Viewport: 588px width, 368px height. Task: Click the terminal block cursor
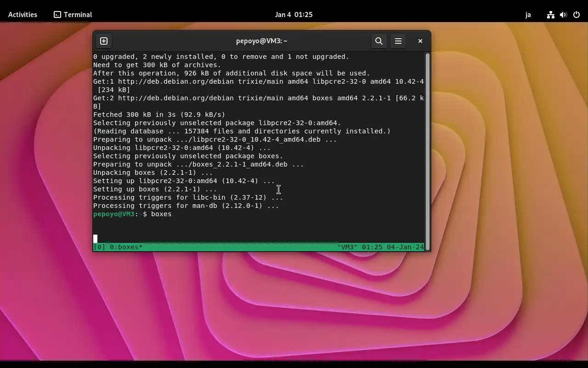[95, 239]
